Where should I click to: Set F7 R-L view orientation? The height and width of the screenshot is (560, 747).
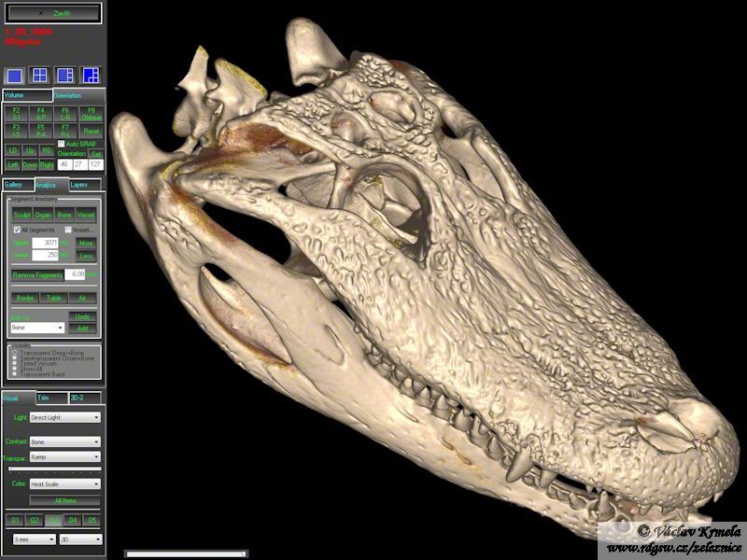[65, 131]
